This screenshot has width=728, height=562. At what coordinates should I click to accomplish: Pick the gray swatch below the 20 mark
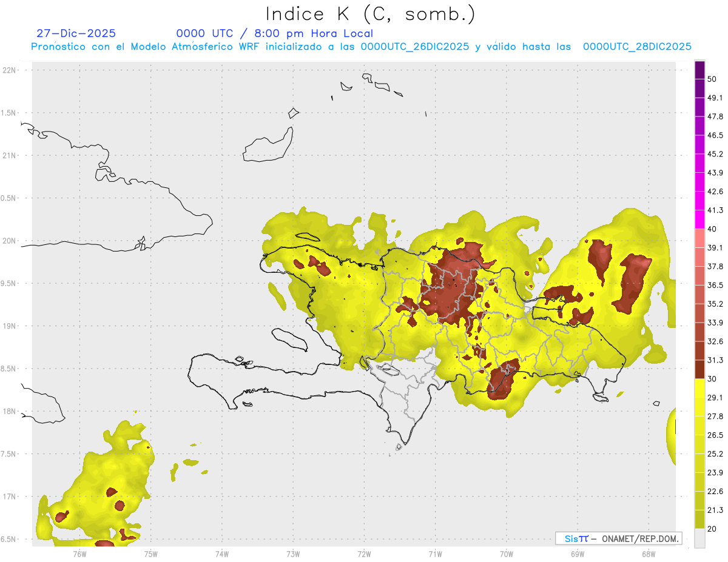pos(699,538)
